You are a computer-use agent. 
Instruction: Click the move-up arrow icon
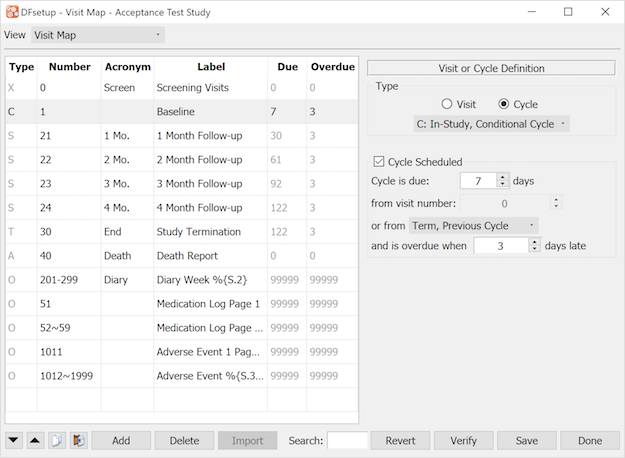click(x=35, y=440)
